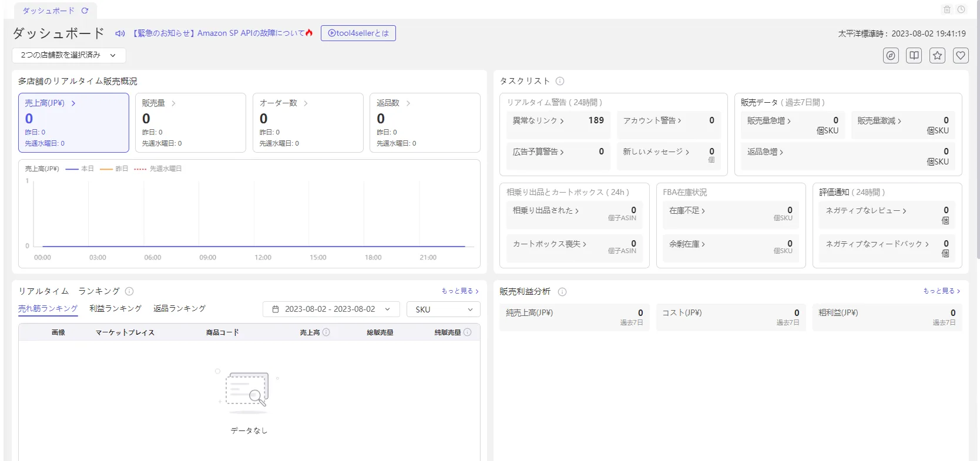The height and width of the screenshot is (461, 980).
Task: Switch to 利益ランキング tab
Action: click(x=115, y=308)
